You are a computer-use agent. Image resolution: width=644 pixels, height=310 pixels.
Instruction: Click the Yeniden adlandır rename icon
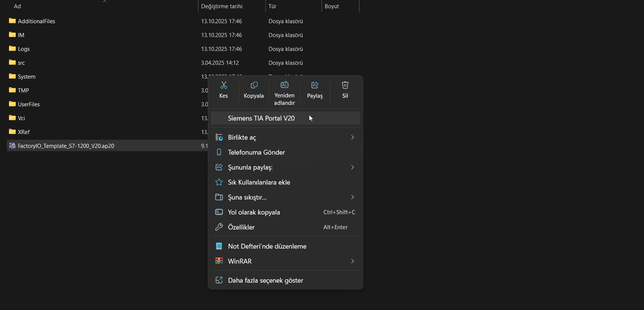pos(284,85)
